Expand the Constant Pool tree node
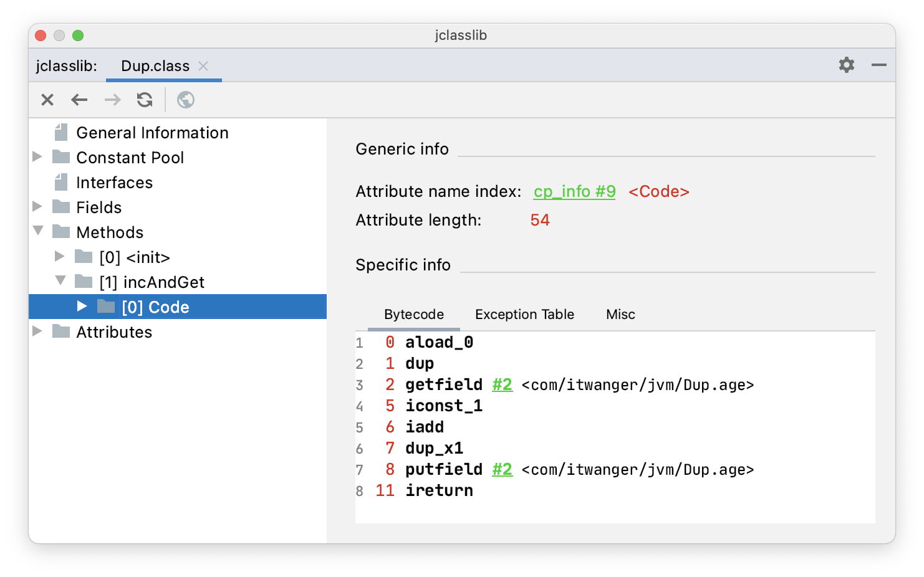The image size is (924, 577). pyautogui.click(x=37, y=156)
